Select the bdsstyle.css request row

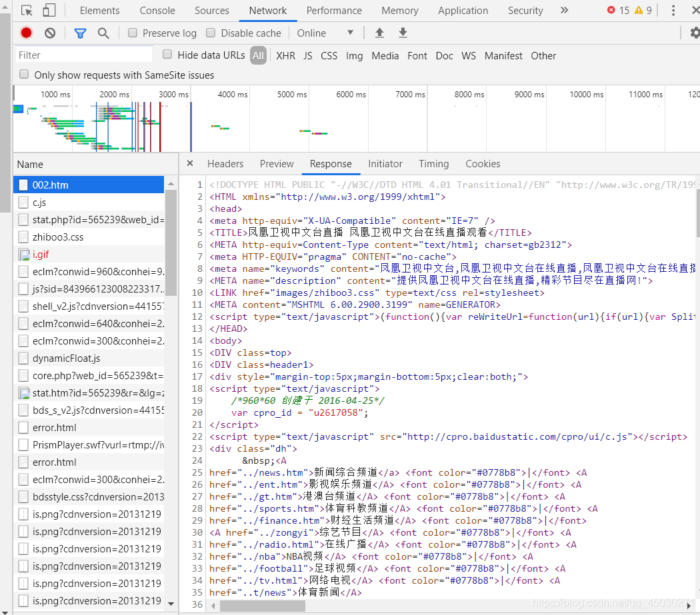(x=89, y=497)
